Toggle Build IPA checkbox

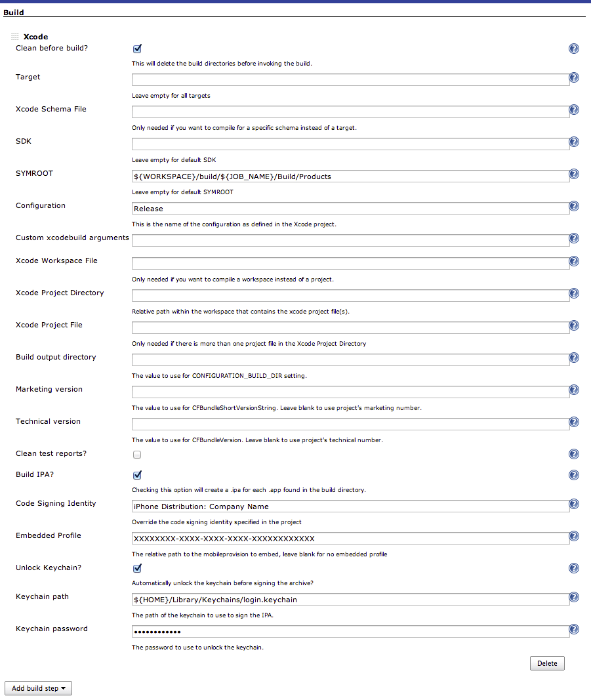[137, 475]
